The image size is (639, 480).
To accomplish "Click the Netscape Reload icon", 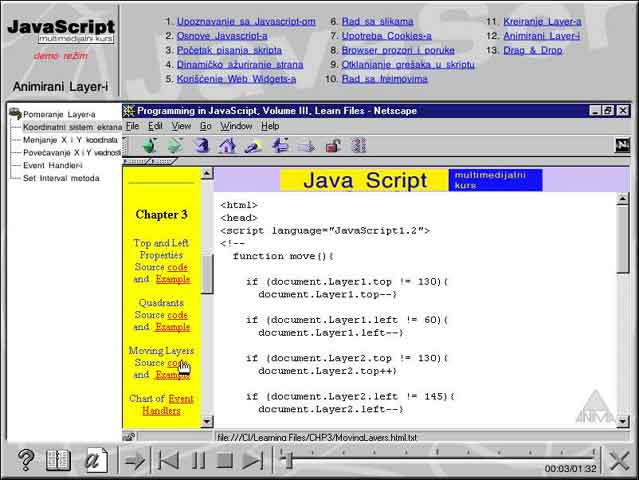I will click(x=202, y=145).
